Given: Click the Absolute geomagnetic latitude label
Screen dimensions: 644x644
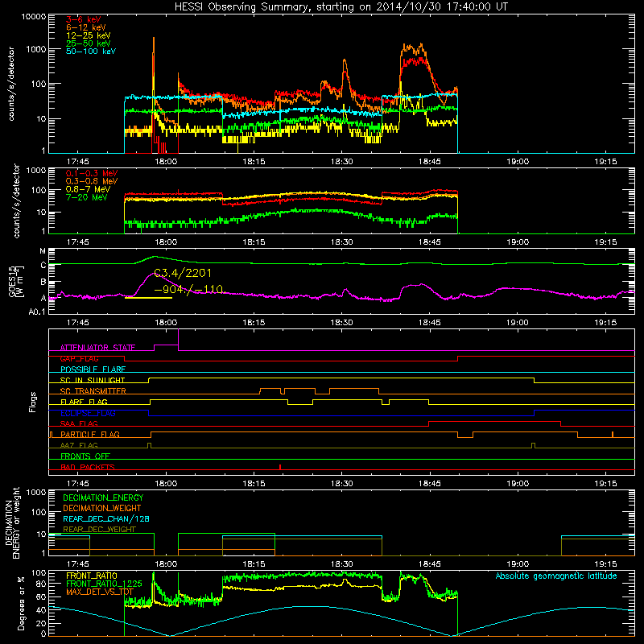Looking at the screenshot, I should tap(556, 576).
